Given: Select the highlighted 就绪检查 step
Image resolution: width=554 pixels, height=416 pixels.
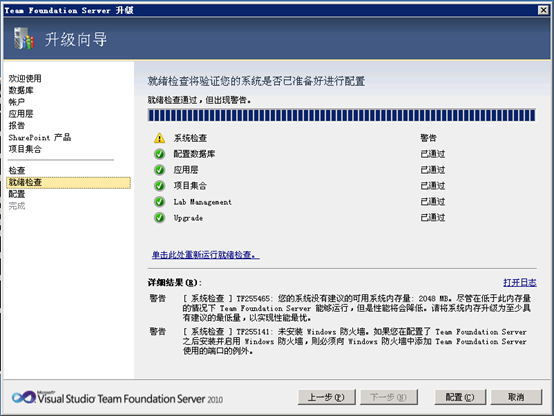Looking at the screenshot, I should pos(69,182).
